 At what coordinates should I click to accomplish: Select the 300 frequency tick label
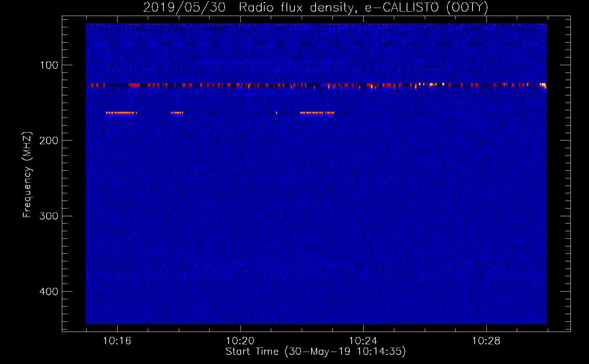(49, 216)
